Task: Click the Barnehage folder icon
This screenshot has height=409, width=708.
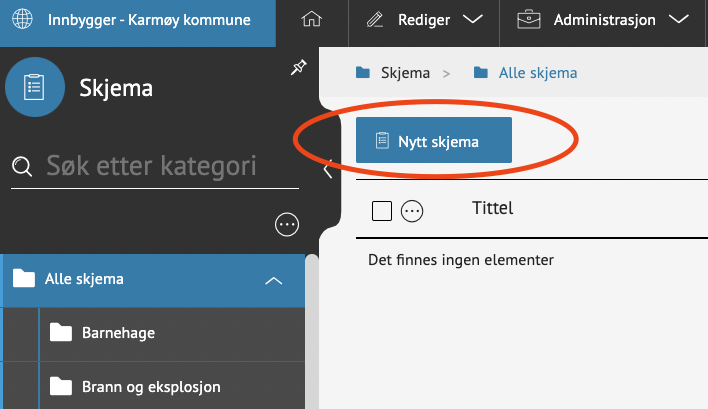Action: pos(61,332)
